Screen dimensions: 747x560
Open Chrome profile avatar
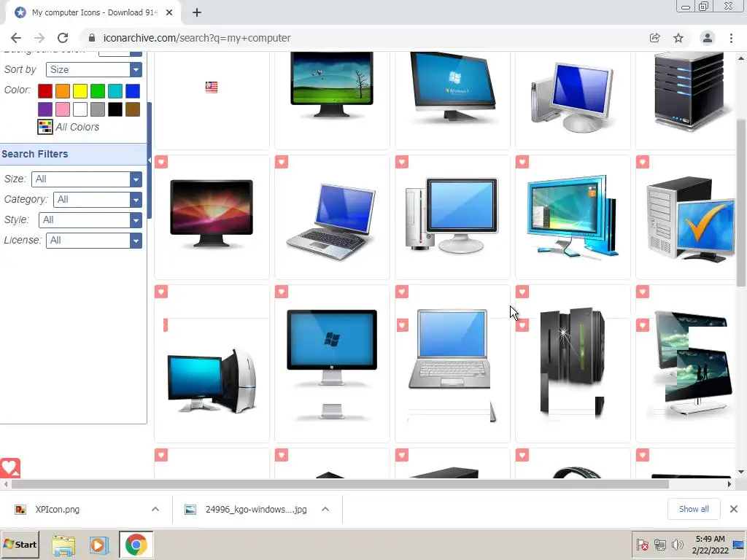pyautogui.click(x=708, y=38)
